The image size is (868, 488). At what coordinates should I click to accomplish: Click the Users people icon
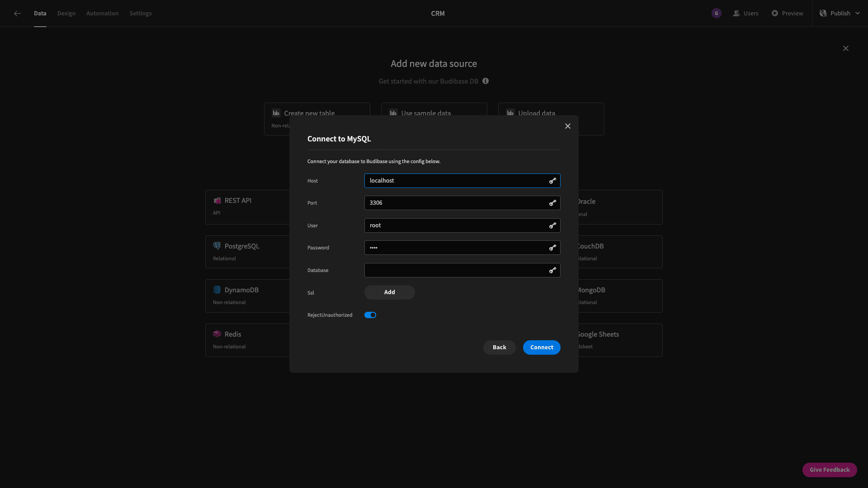(x=736, y=14)
